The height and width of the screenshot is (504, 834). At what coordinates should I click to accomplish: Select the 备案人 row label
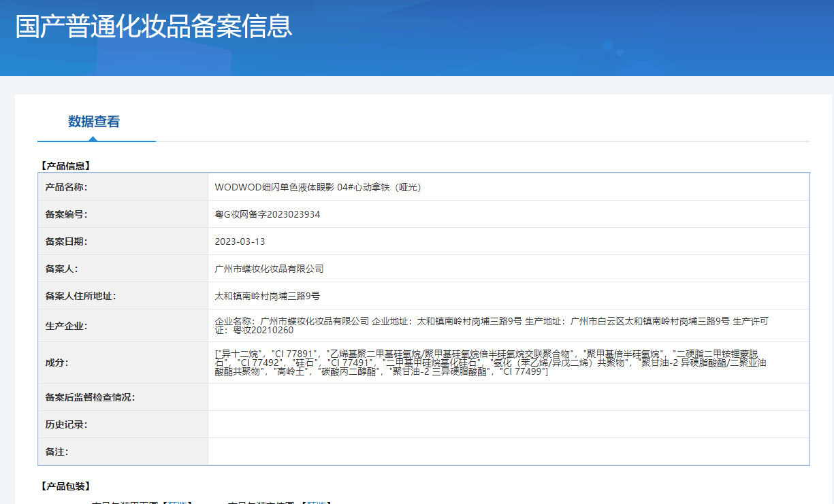point(61,269)
